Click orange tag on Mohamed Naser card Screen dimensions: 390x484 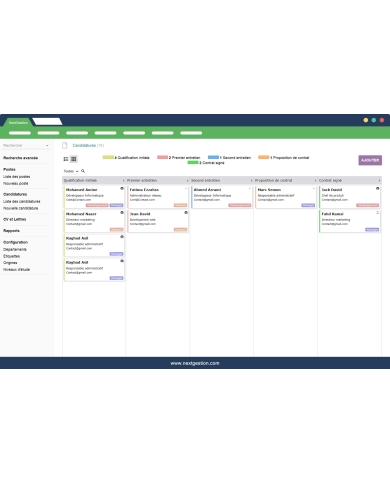coord(117,230)
